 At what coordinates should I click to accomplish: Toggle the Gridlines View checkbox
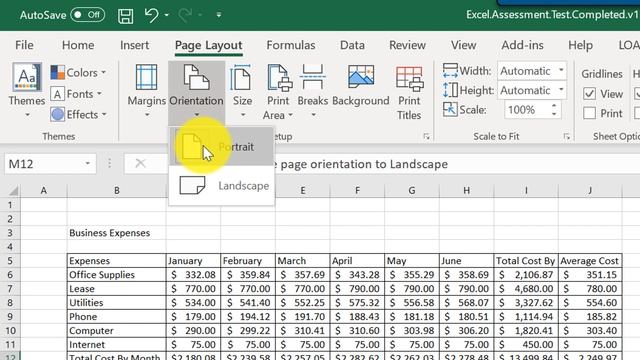[x=589, y=94]
